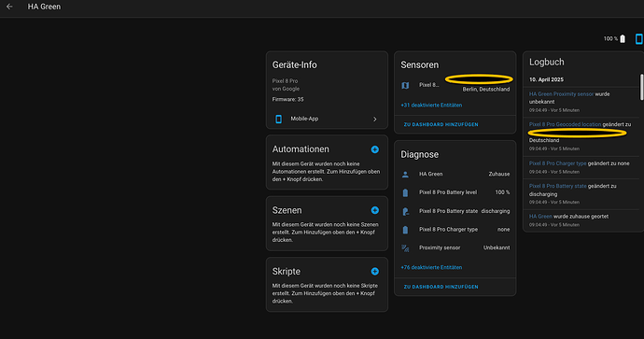Expand Mobile-App integration via chevron

[374, 120]
